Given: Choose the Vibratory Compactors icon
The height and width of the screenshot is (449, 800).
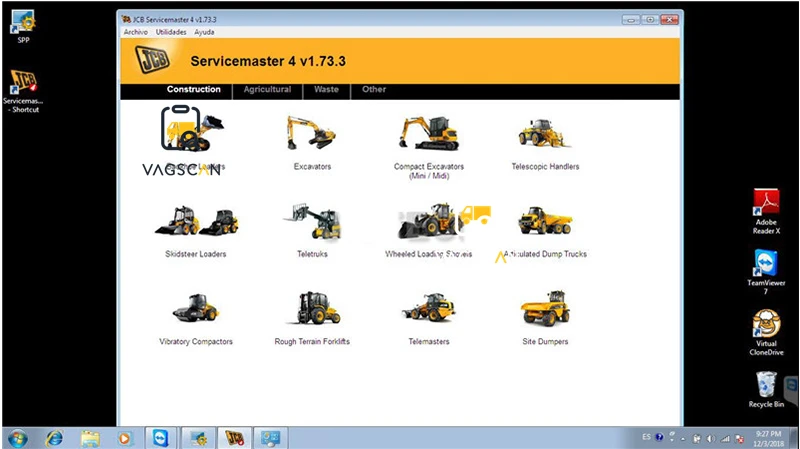Looking at the screenshot, I should point(196,308).
